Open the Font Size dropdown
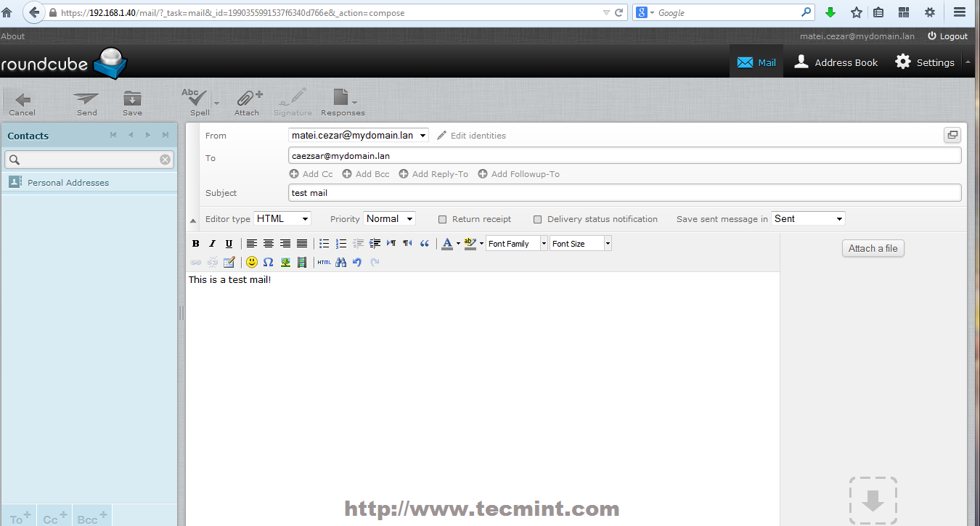Screen dimensions: 980x526 click(x=581, y=244)
